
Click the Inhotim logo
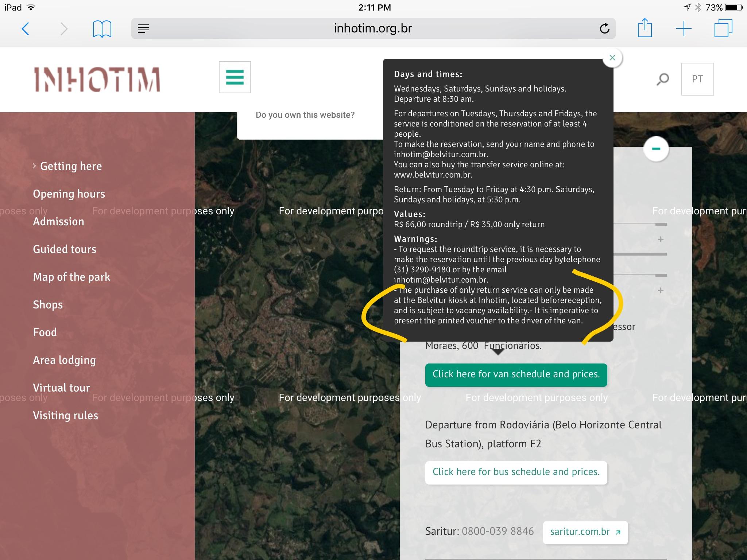[97, 79]
